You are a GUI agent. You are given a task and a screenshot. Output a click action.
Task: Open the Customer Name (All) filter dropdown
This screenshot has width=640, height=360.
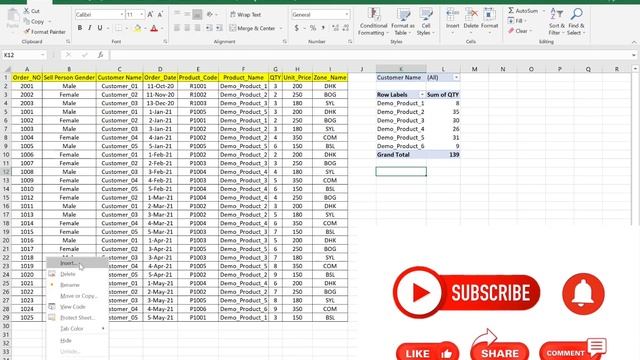click(456, 78)
